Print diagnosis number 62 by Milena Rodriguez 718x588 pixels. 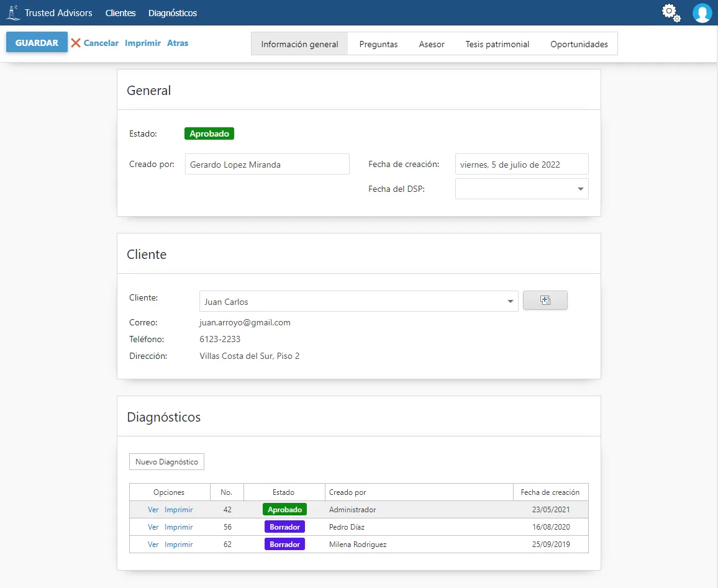[x=178, y=545]
